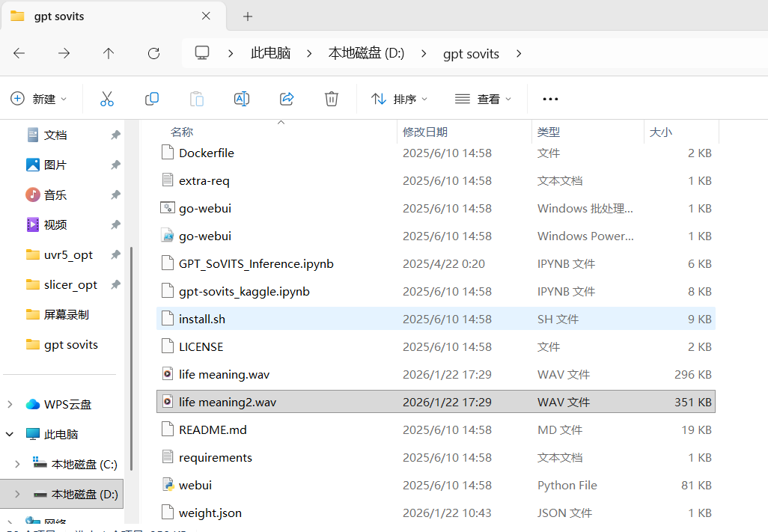Click the Cut scissors icon
768x532 pixels.
click(x=107, y=99)
